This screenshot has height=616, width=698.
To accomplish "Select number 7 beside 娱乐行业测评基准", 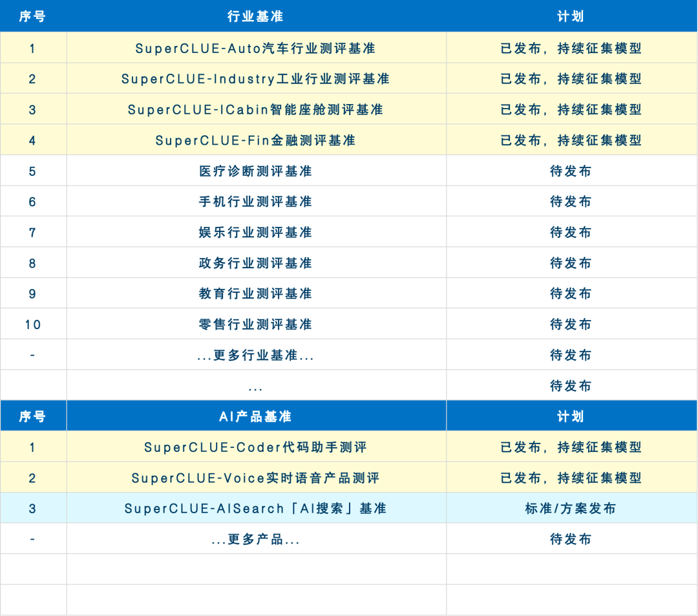I will coord(32,233).
